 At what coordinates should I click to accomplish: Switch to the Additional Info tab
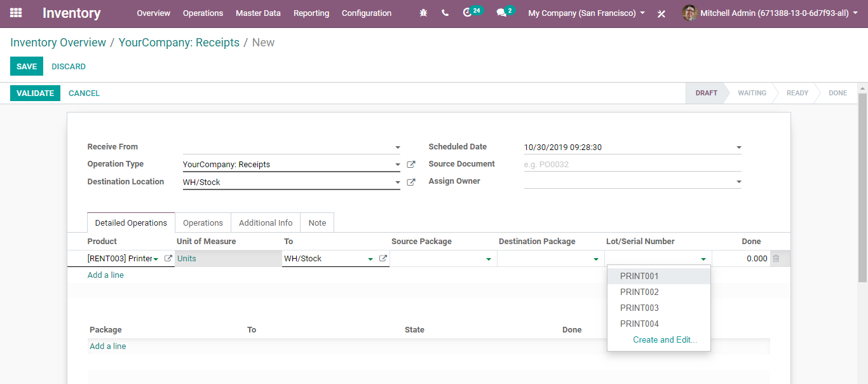(x=266, y=223)
